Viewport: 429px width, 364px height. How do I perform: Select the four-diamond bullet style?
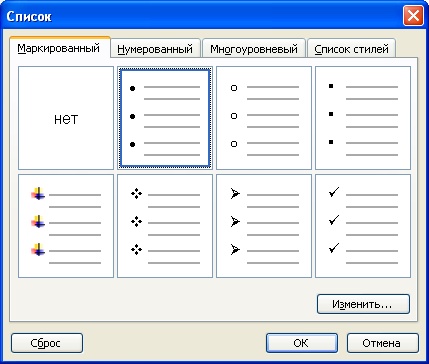(165, 226)
